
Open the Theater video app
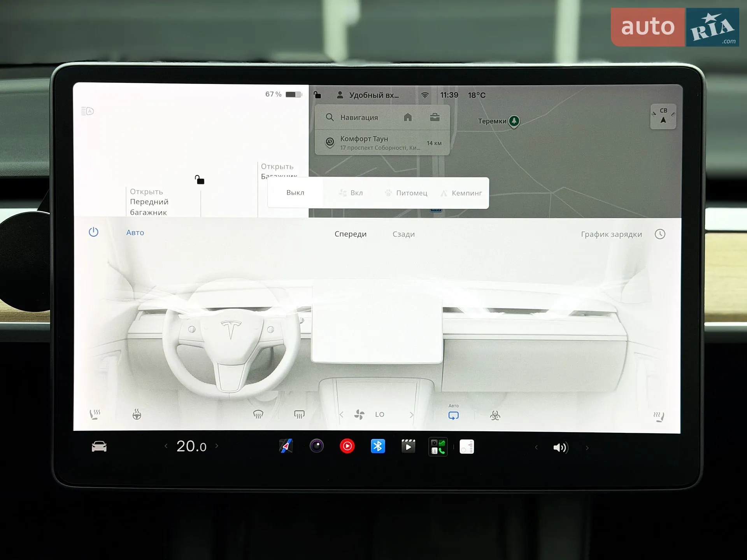click(408, 446)
